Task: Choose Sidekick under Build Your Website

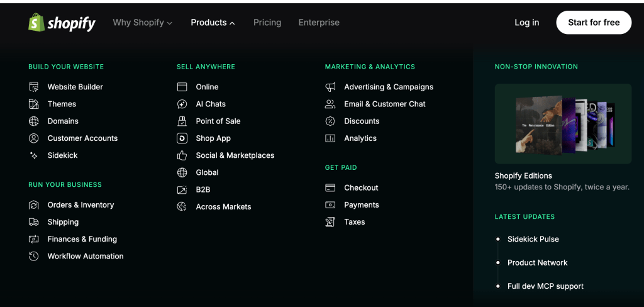Action: pos(62,155)
